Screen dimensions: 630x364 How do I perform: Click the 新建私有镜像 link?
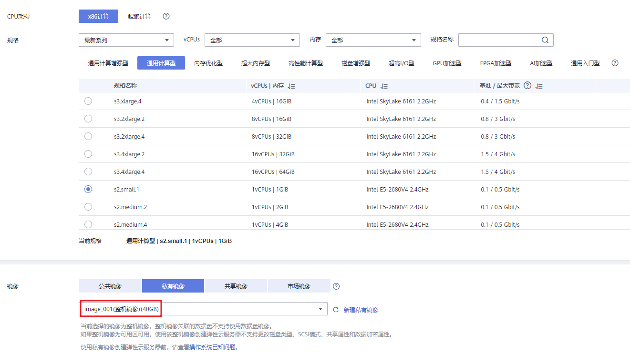361,310
